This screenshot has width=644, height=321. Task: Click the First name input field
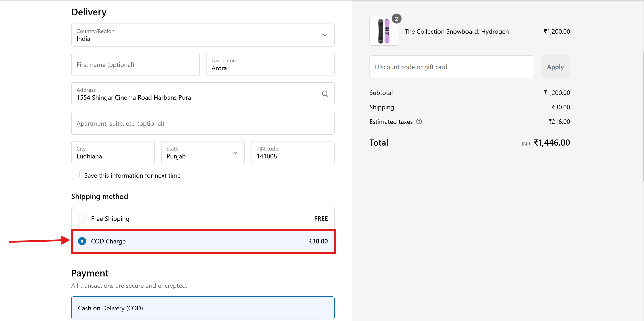pos(135,65)
